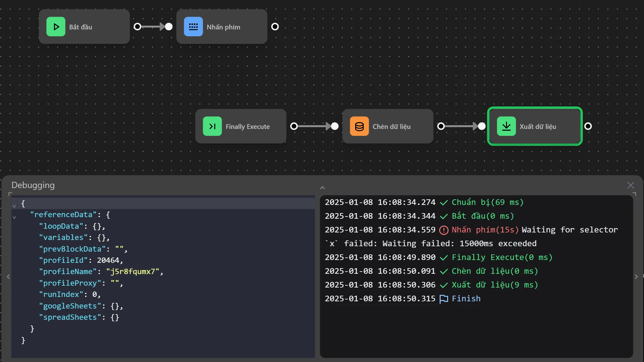Click the left arrow on Debugging panel edge

(8, 277)
